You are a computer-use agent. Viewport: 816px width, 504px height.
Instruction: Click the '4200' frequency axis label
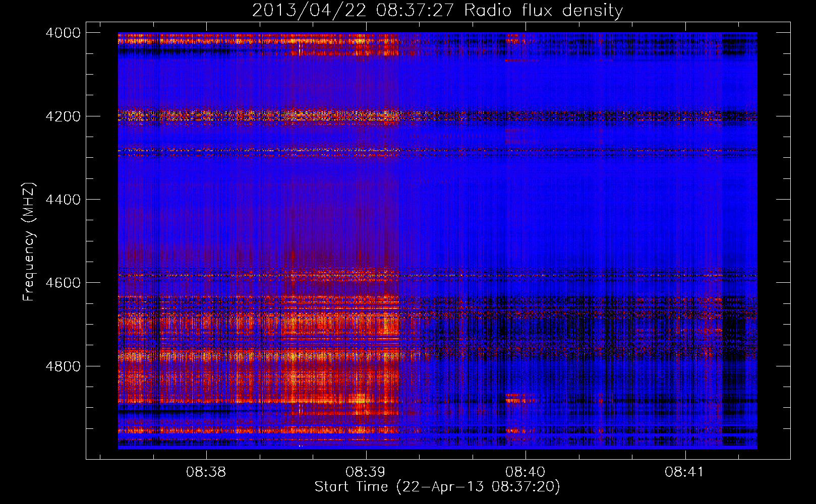point(63,116)
